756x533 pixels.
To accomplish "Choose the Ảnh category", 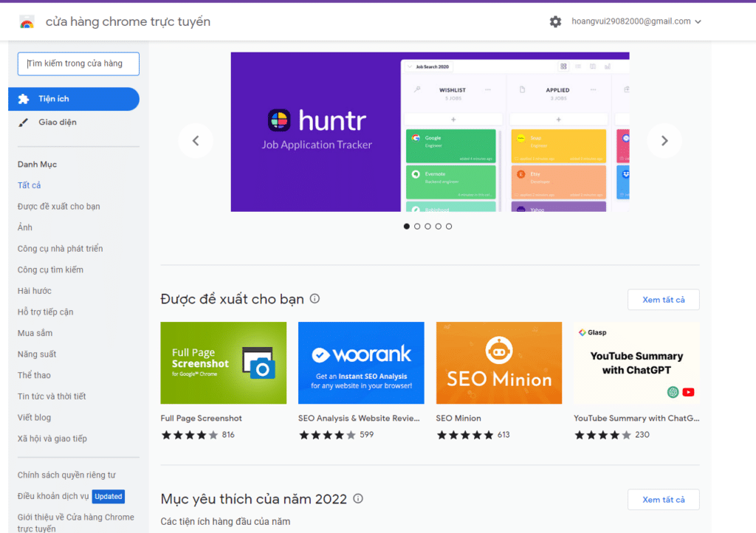I will [x=25, y=227].
